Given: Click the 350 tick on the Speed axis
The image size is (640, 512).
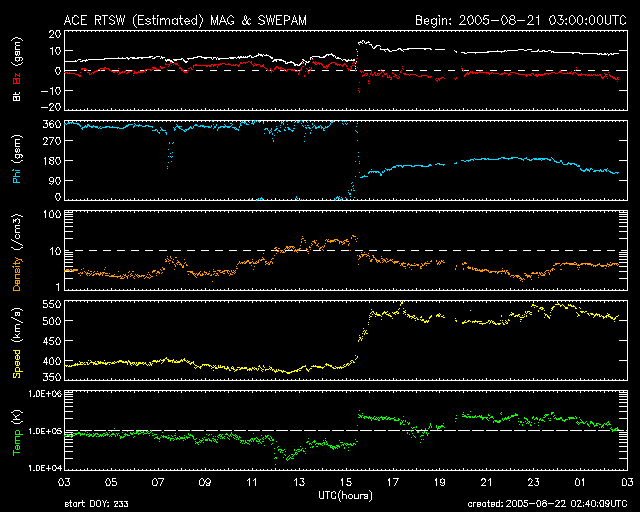Looking at the screenshot, I should click(52, 377).
